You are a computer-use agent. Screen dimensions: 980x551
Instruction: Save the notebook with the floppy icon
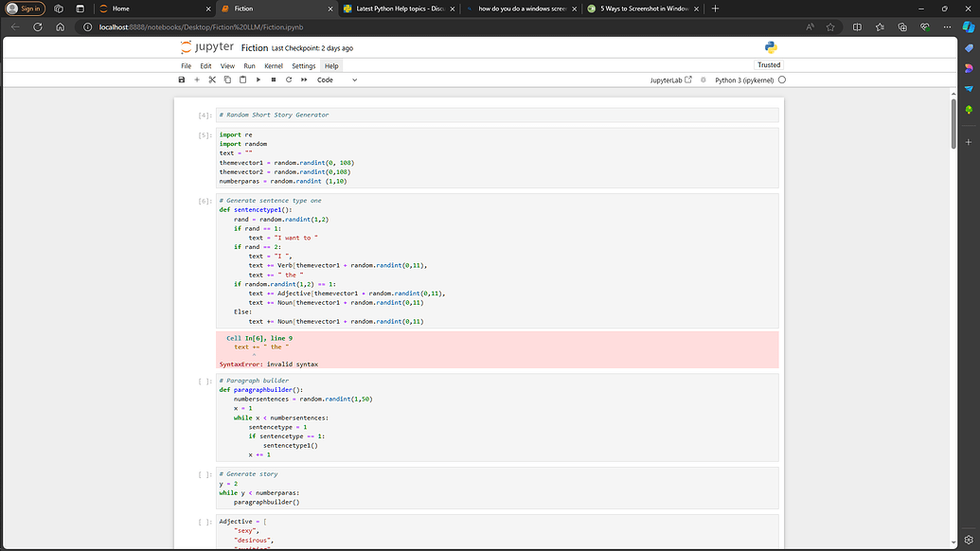click(182, 80)
